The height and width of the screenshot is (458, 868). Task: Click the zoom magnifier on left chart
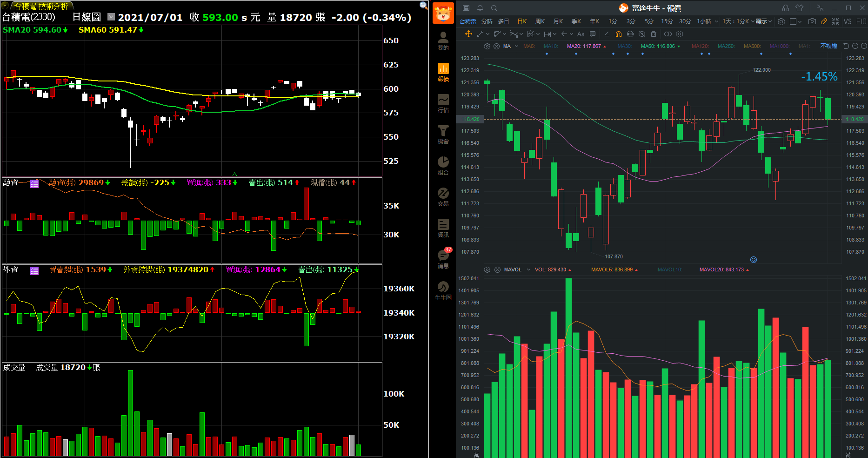pos(423,5)
